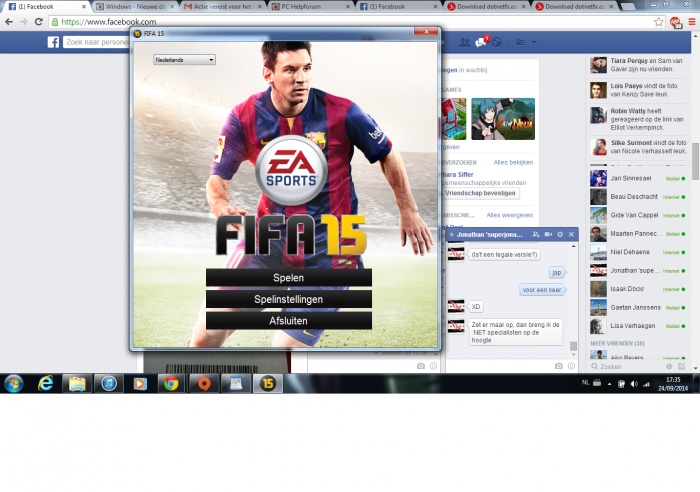This screenshot has height=492, width=700.
Task: Open chat sidebar settings gear icon
Action: pos(669,367)
